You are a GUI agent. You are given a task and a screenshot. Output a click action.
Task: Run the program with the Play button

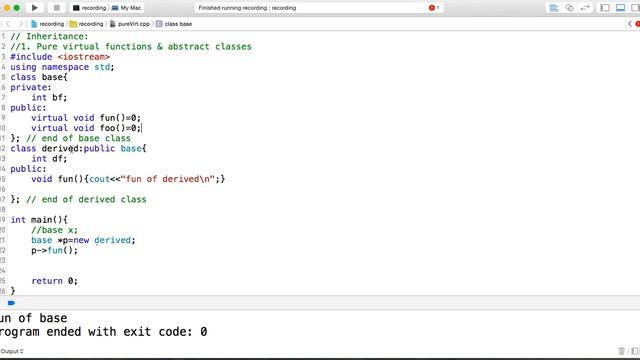tap(35, 8)
